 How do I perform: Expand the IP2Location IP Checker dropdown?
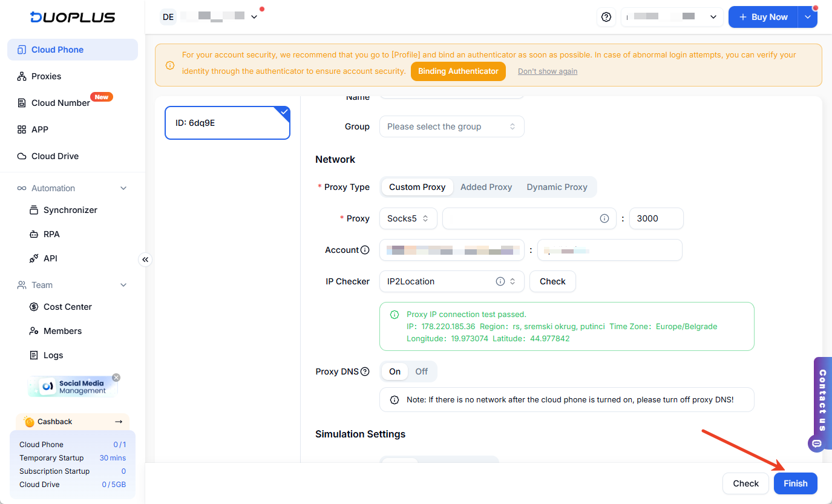pyautogui.click(x=513, y=281)
